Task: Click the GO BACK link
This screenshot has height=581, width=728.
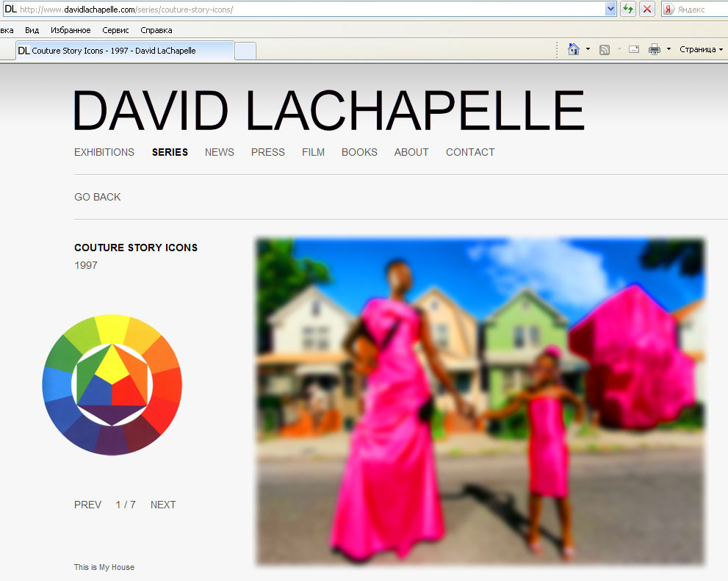Action: tap(98, 197)
